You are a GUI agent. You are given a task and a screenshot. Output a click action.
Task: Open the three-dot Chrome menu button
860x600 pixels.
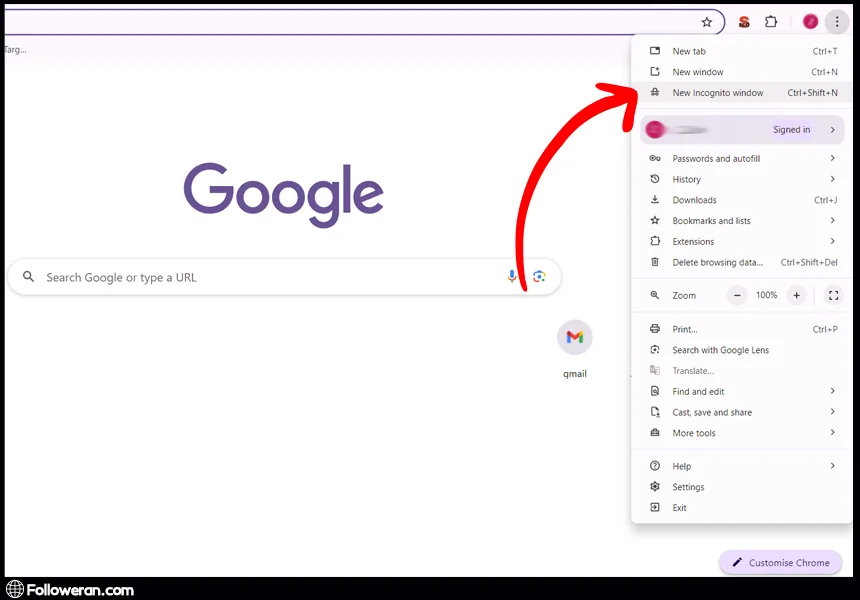pos(837,22)
